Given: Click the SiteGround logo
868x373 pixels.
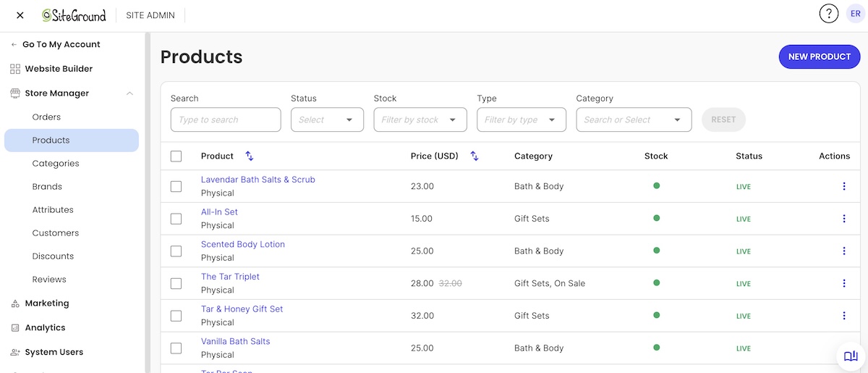Looking at the screenshot, I should (x=74, y=15).
